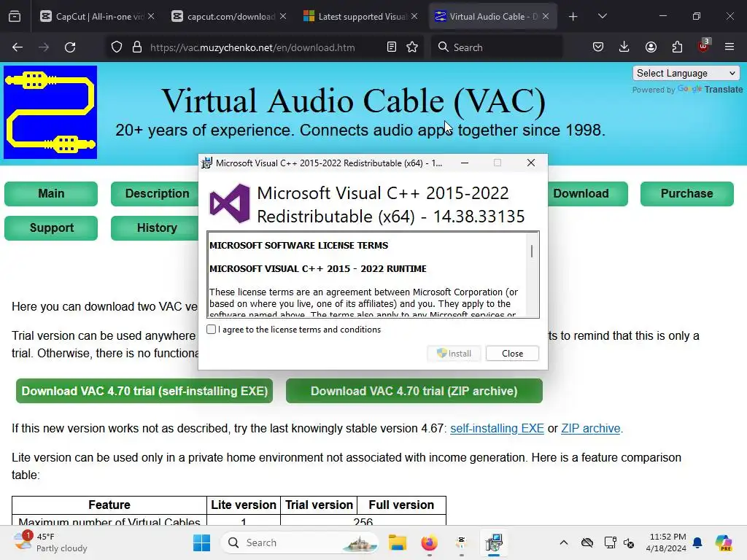Screen dimensions: 747x560
Task: Open the extensions puzzle icon
Action: tap(677, 47)
